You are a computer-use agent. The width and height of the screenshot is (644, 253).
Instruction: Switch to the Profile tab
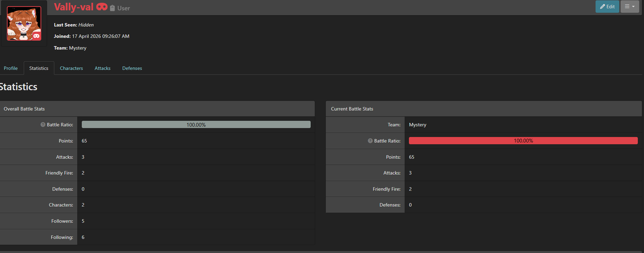click(11, 68)
